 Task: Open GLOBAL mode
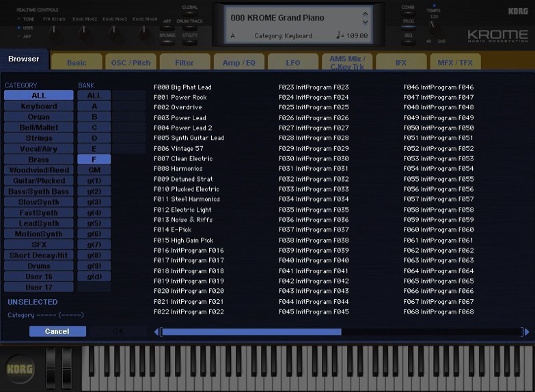tap(190, 13)
